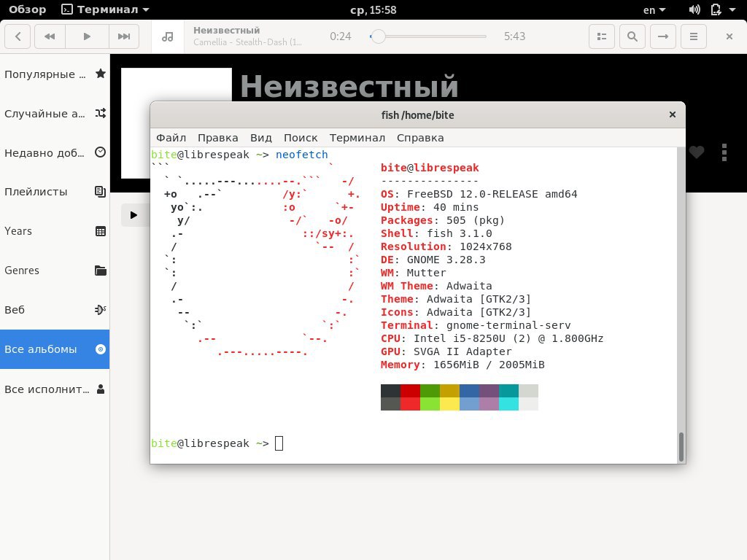
Task: Click the radio icon beside Веб
Action: pyautogui.click(x=101, y=309)
